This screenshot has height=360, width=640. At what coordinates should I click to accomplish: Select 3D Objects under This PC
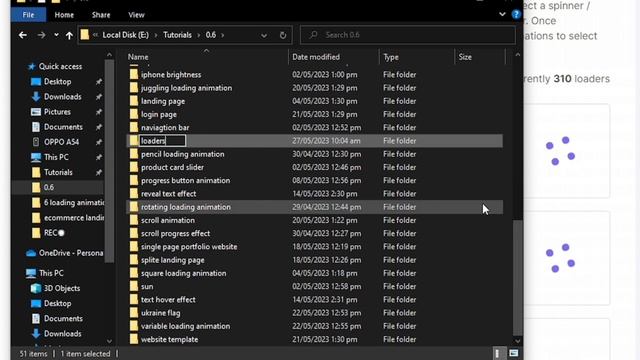[62, 288]
